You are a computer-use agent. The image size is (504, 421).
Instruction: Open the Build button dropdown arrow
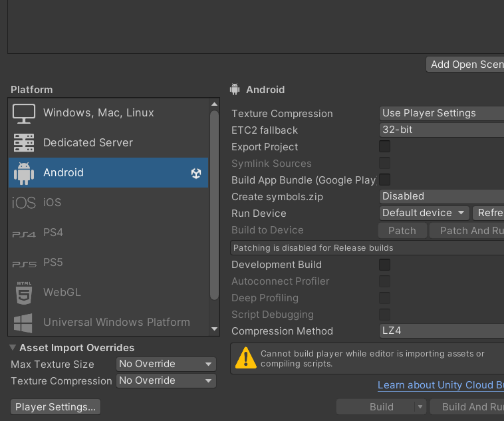click(420, 407)
